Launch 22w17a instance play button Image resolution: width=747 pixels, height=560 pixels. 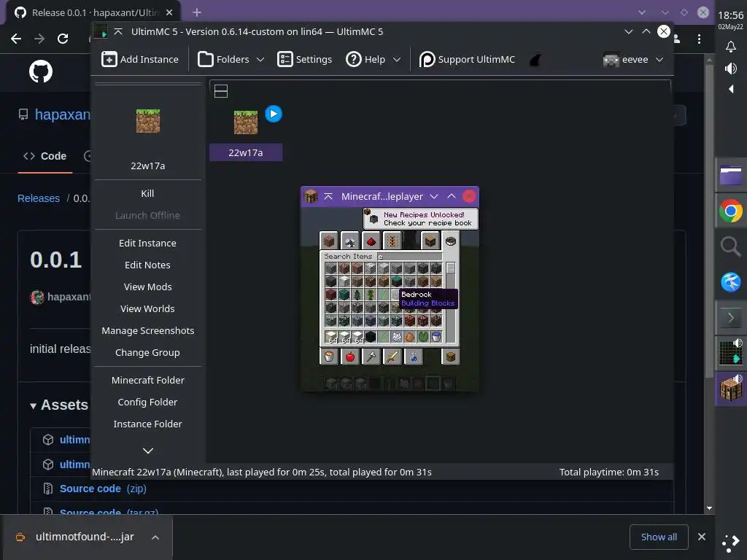(274, 114)
